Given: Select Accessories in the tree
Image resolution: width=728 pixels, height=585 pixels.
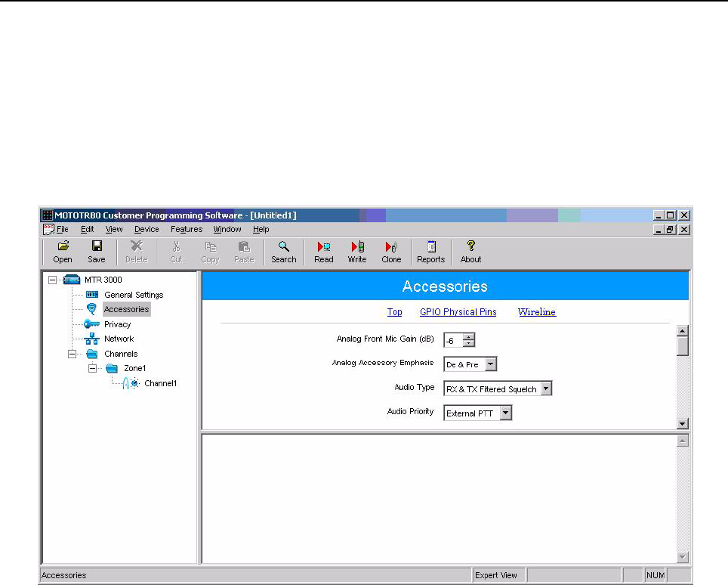Looking at the screenshot, I should 126,309.
